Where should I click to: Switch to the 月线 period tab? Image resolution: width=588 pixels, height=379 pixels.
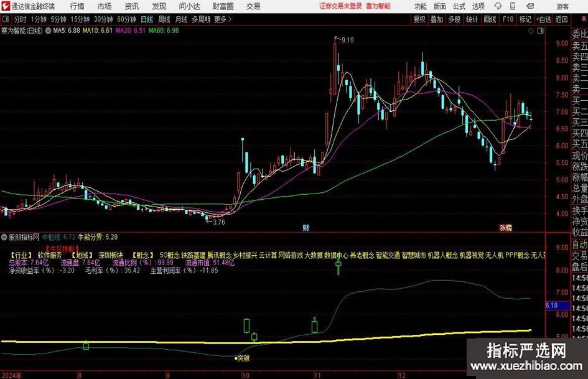point(182,19)
